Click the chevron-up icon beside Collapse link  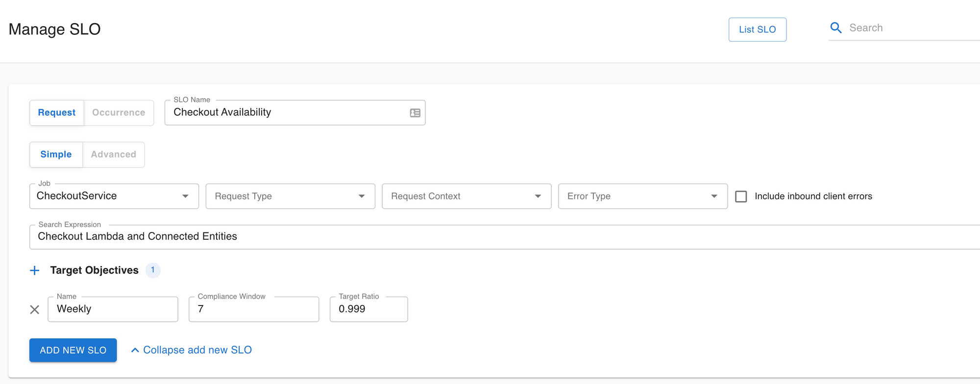[x=135, y=350]
